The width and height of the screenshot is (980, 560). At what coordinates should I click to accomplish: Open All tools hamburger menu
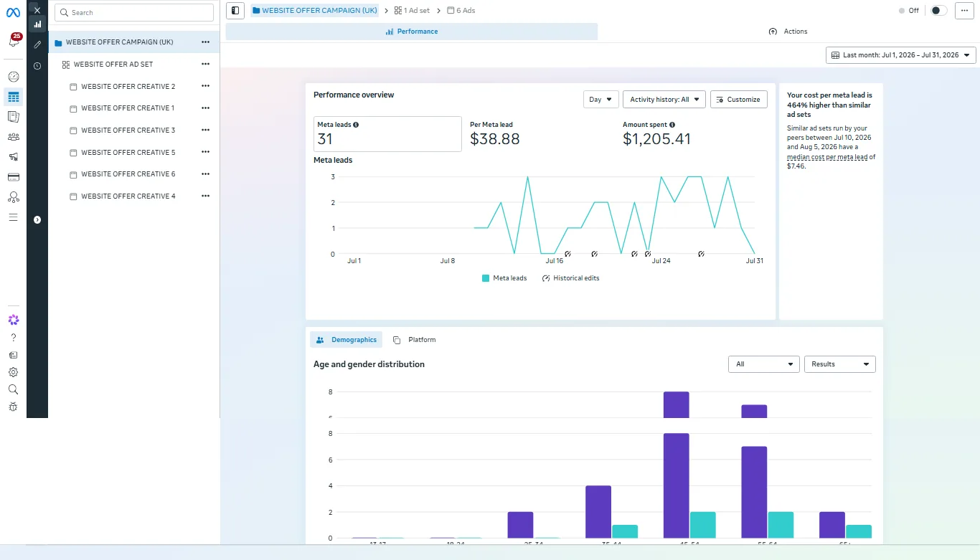tap(13, 217)
